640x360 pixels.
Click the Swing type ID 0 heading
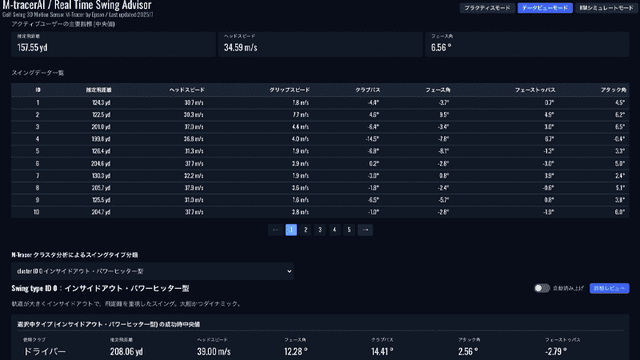point(100,288)
